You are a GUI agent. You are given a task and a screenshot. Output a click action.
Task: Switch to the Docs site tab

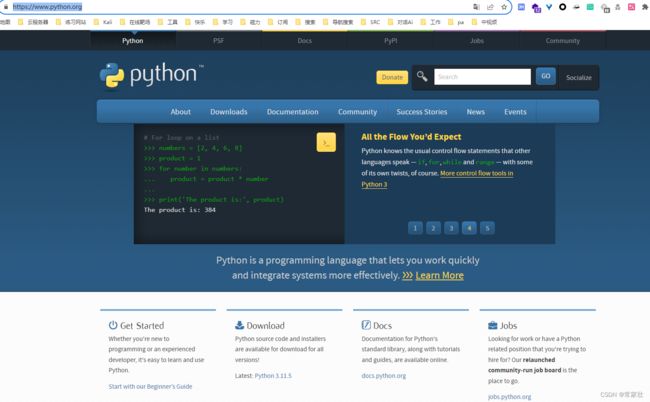click(304, 41)
